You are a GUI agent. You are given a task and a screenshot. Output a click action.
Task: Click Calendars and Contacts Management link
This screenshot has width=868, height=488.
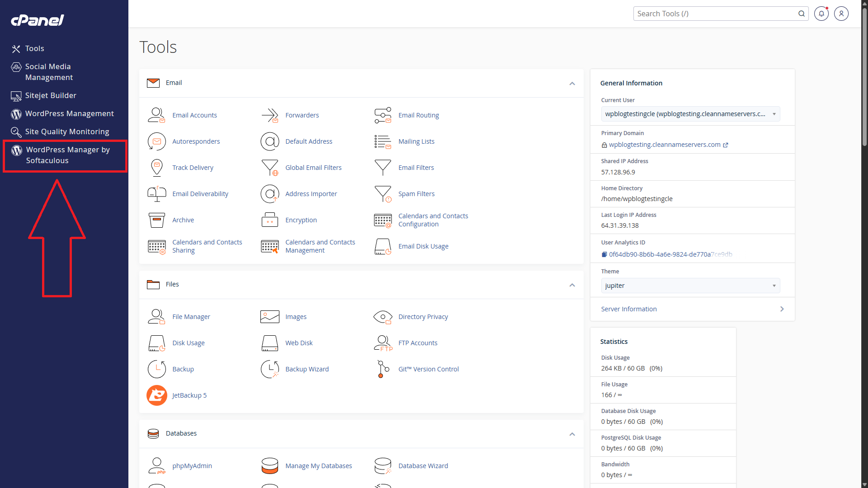click(x=320, y=246)
